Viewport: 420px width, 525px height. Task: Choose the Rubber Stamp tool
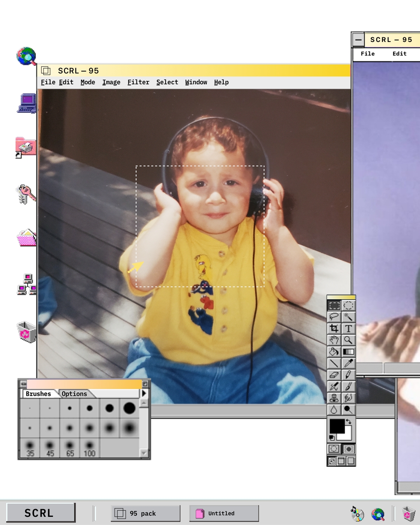(334, 398)
